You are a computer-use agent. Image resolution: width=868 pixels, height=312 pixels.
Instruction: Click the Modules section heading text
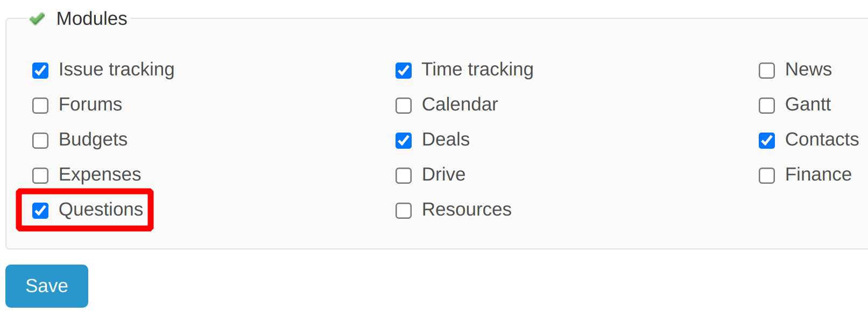(x=92, y=19)
